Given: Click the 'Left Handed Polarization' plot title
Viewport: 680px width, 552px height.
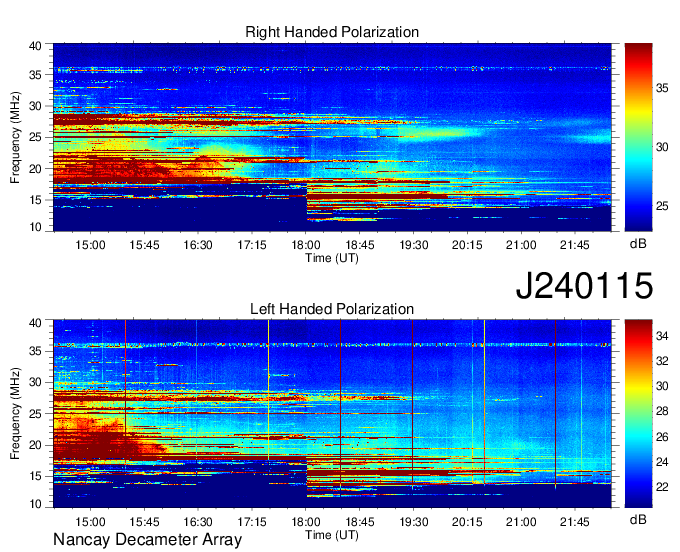Looking at the screenshot, I should 332,309.
